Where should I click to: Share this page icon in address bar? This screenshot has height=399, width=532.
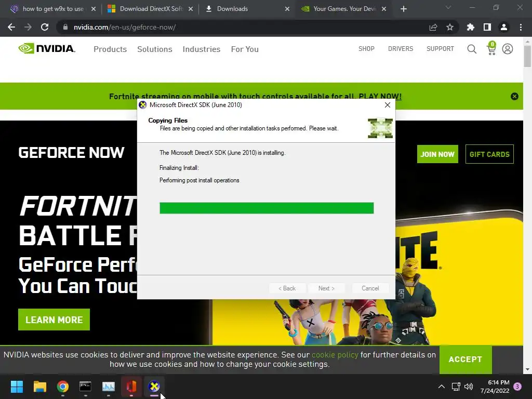pyautogui.click(x=433, y=27)
